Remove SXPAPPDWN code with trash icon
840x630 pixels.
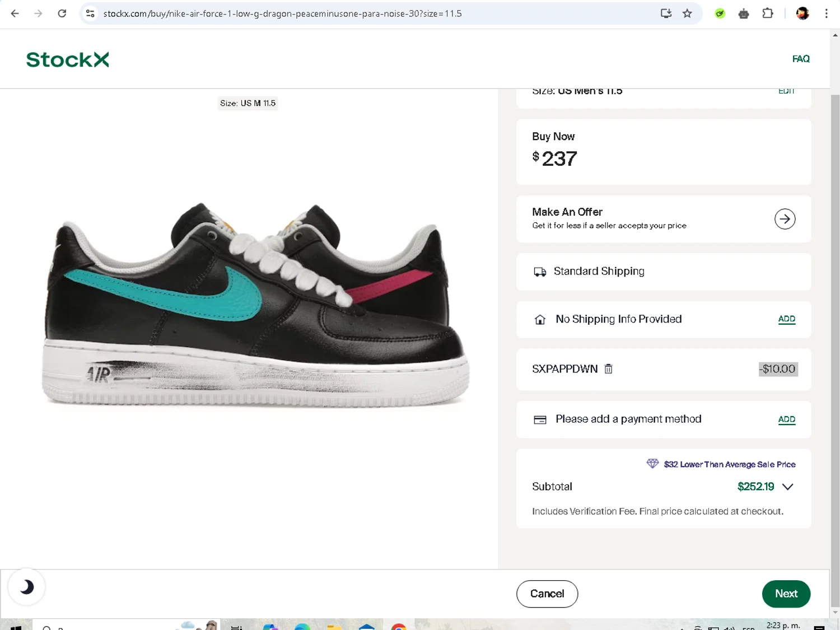pos(609,368)
